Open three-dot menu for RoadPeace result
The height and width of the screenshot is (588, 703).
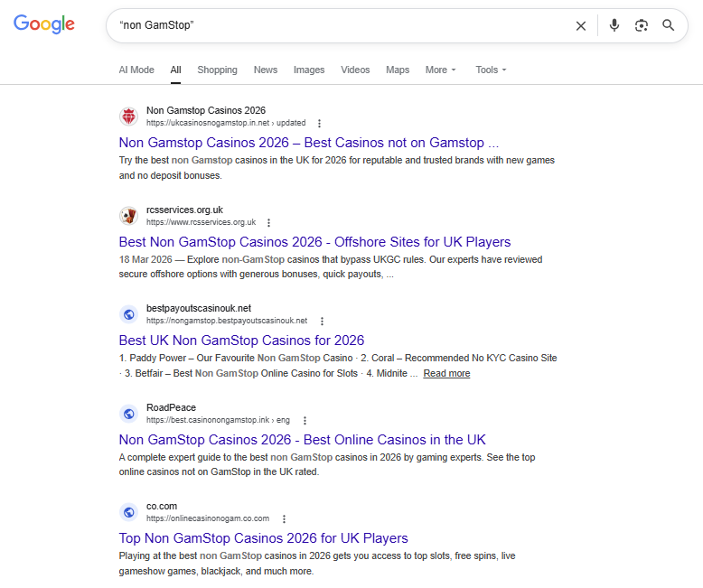[305, 420]
